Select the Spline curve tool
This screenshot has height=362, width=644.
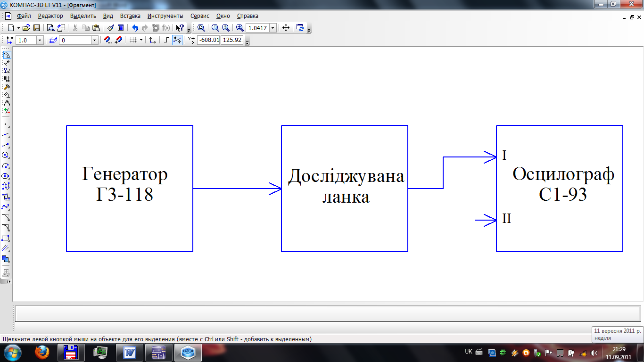(x=6, y=207)
